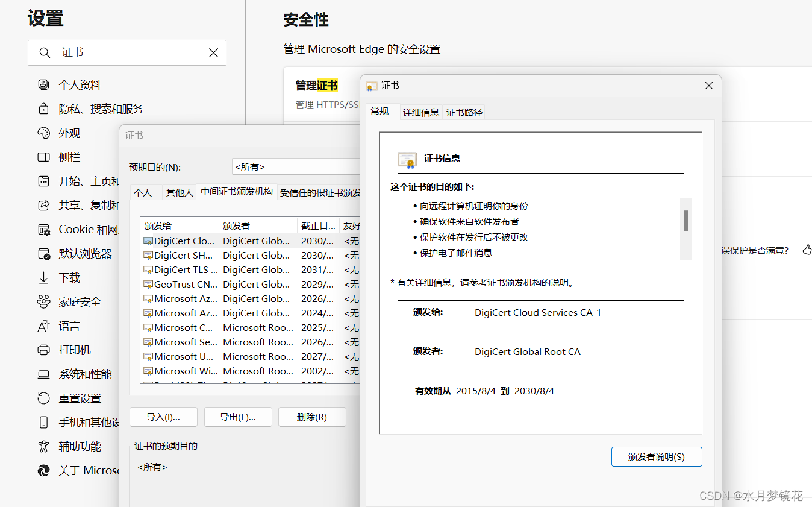812x507 pixels.
Task: Open 隐私、搜索和服务 settings page
Action: pos(101,109)
